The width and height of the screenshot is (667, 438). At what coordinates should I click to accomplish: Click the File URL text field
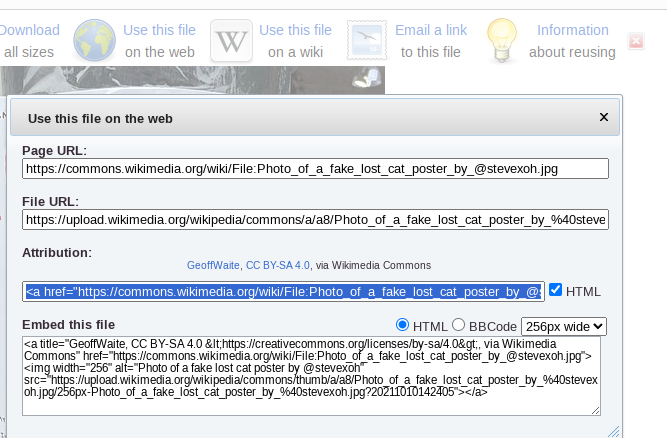[315, 220]
